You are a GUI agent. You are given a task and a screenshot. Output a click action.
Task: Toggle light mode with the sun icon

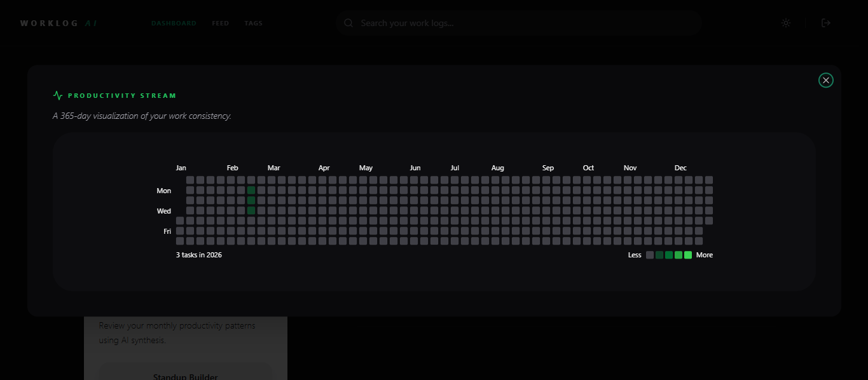click(786, 23)
